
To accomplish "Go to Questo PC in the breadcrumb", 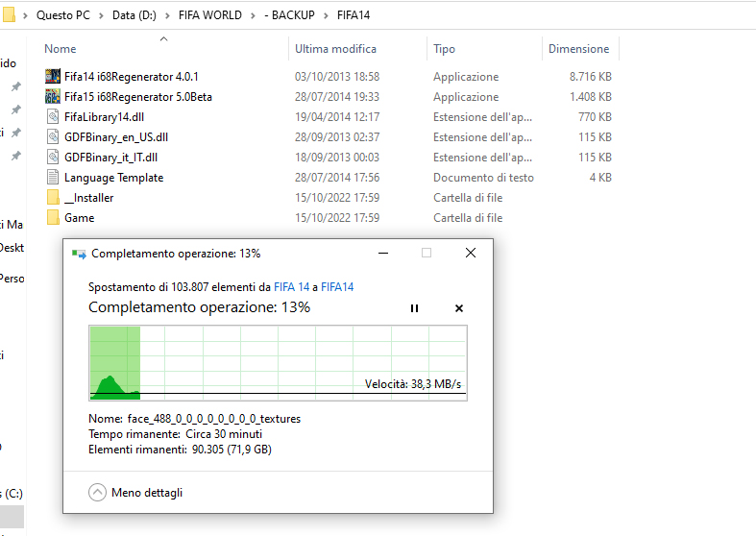I will pos(63,15).
